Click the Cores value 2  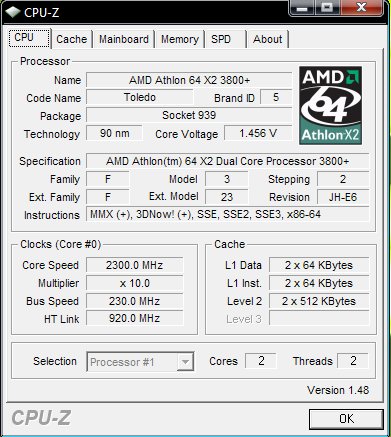pyautogui.click(x=261, y=361)
